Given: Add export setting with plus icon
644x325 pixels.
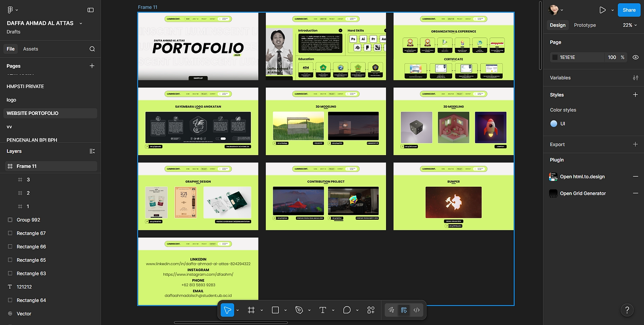Looking at the screenshot, I should 635,144.
